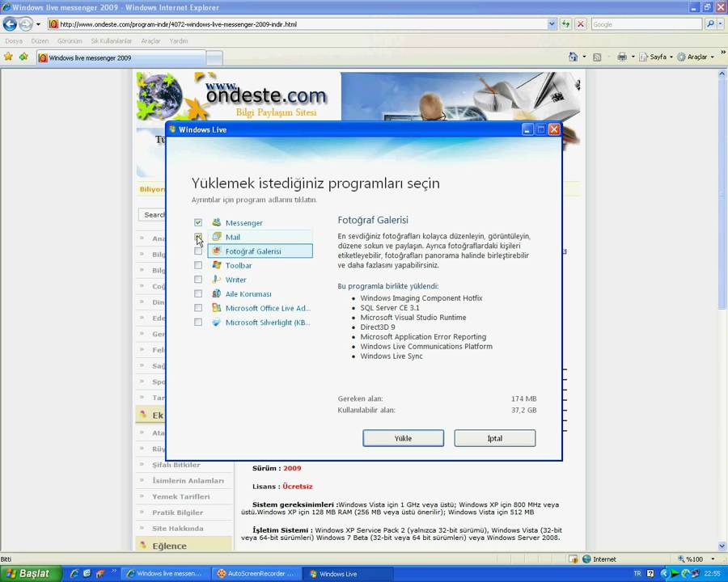Click the Başlat start button

coord(31,574)
